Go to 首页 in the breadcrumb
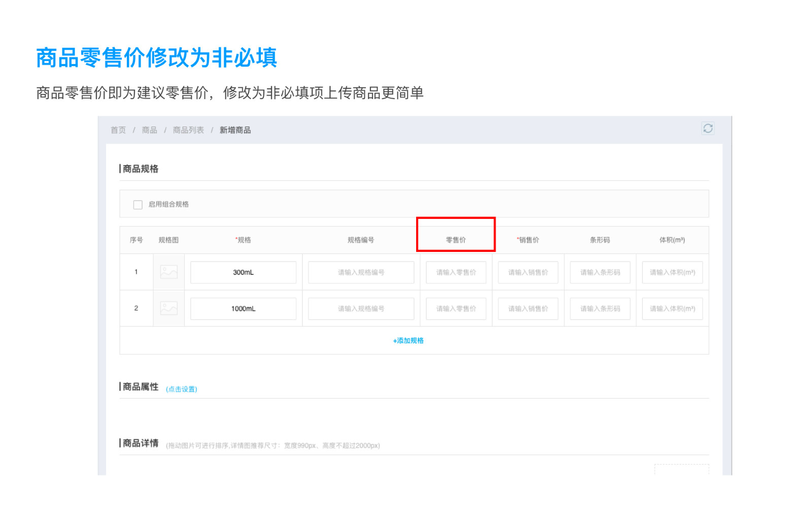 pos(118,131)
